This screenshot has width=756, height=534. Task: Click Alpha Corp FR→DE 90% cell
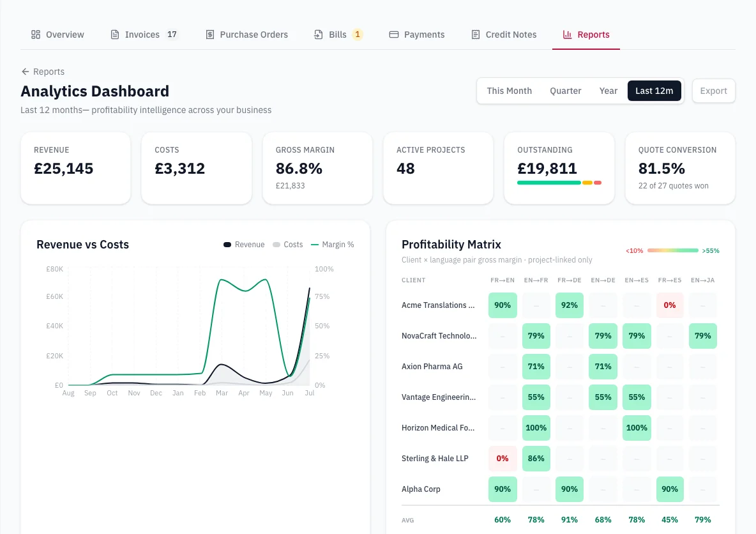(570, 489)
